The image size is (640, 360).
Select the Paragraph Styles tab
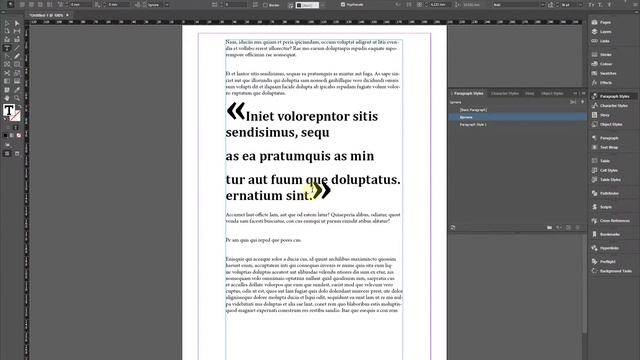pos(468,93)
